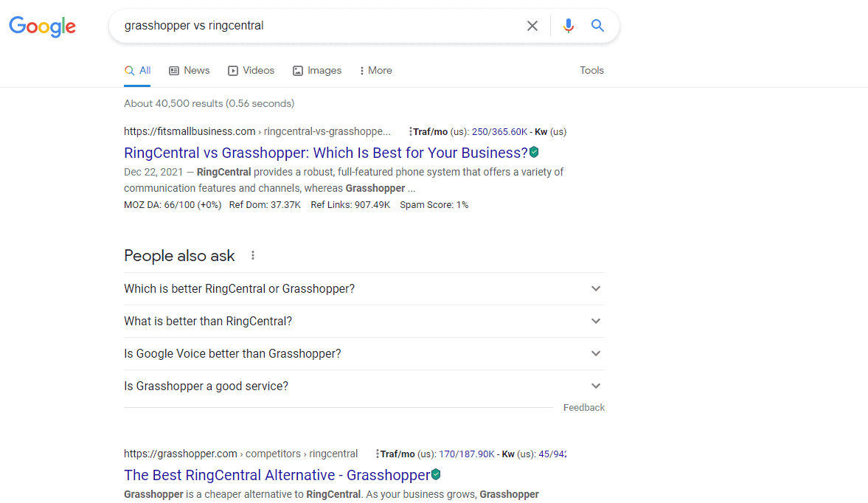
Task: Open three-dot menu beside grasshopper.com result
Action: pos(378,454)
